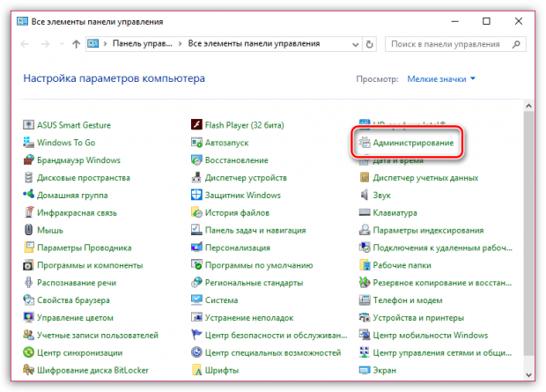
Task: Open Шифрование диска BitLocker
Action: click(92, 369)
